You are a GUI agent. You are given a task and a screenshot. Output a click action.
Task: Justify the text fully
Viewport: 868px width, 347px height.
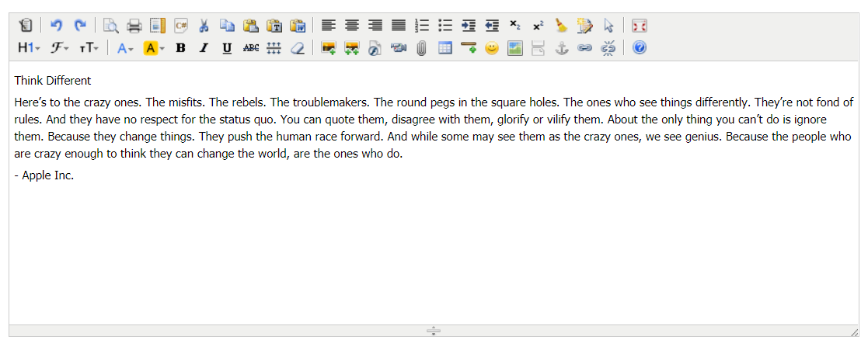click(399, 26)
